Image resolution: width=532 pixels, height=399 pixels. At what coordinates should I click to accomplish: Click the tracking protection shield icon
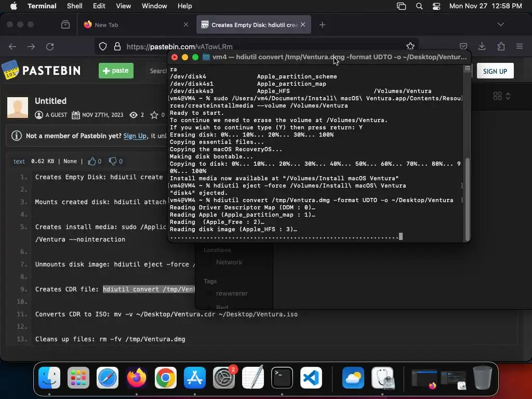click(103, 46)
